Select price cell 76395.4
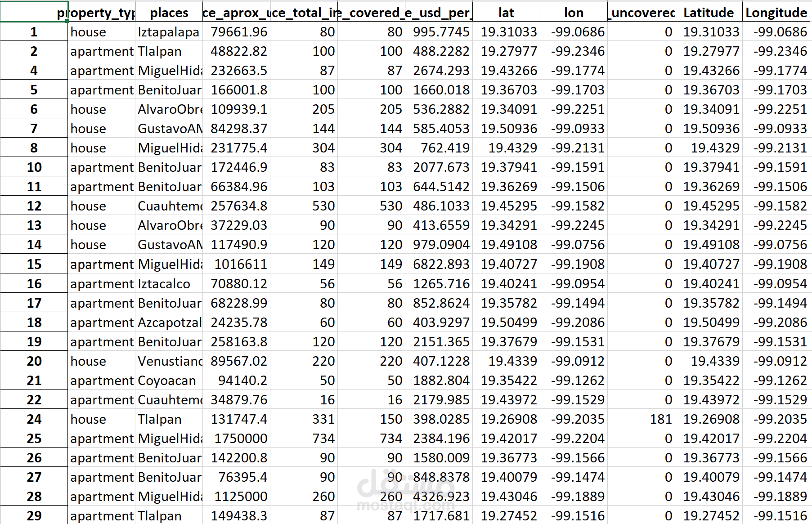 tap(236, 477)
